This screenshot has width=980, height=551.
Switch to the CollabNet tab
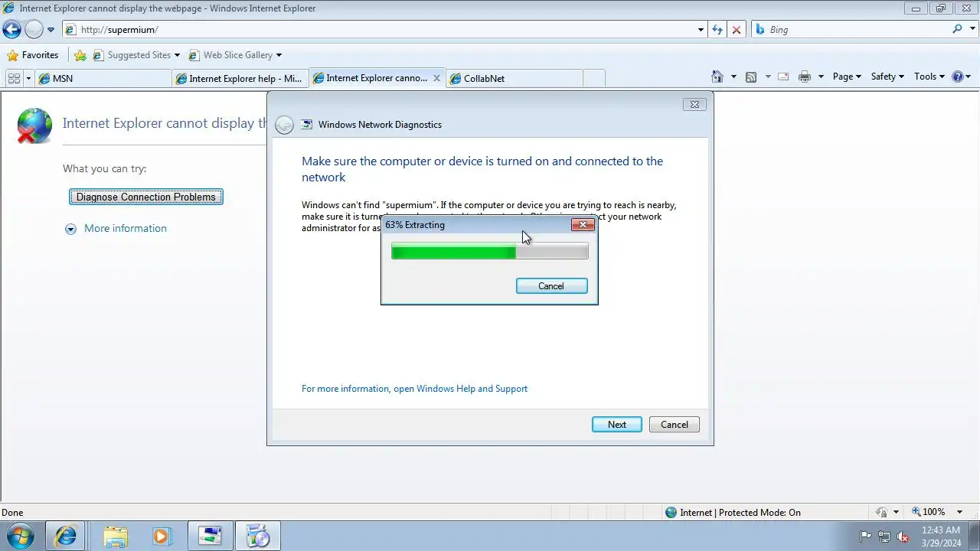(513, 78)
